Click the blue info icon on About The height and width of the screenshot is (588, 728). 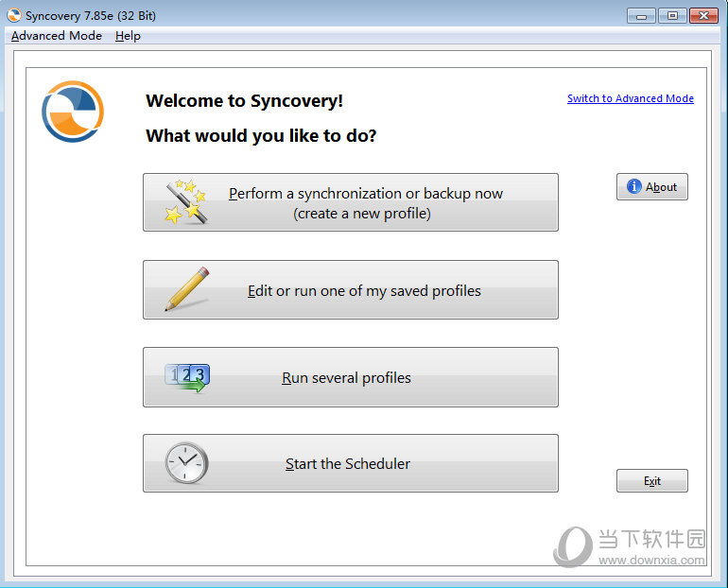[x=633, y=186]
